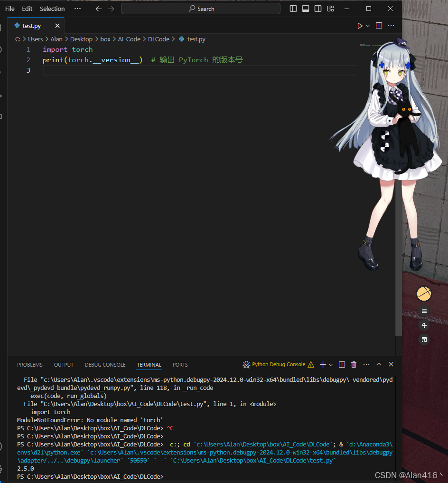Switch to the OUTPUT panel tab

[64, 365]
